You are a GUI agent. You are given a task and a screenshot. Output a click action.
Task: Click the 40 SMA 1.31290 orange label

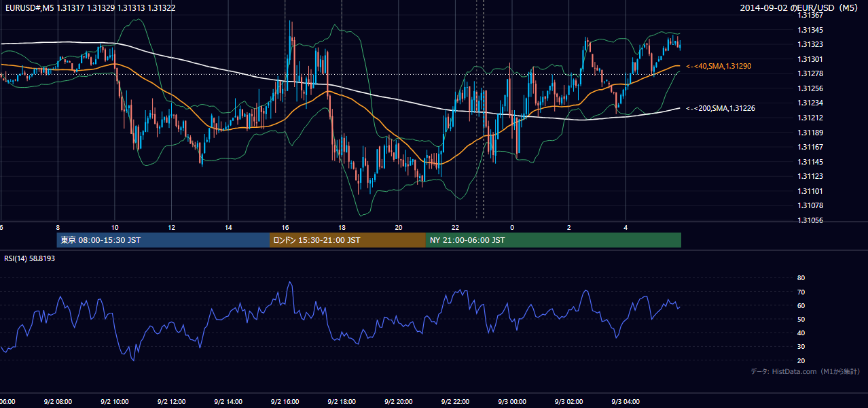coord(719,66)
